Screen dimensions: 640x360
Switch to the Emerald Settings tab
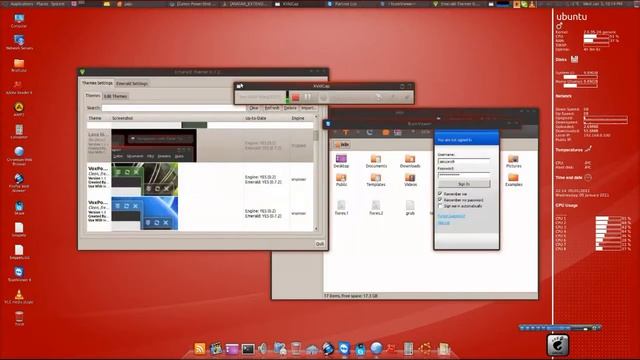coord(132,83)
